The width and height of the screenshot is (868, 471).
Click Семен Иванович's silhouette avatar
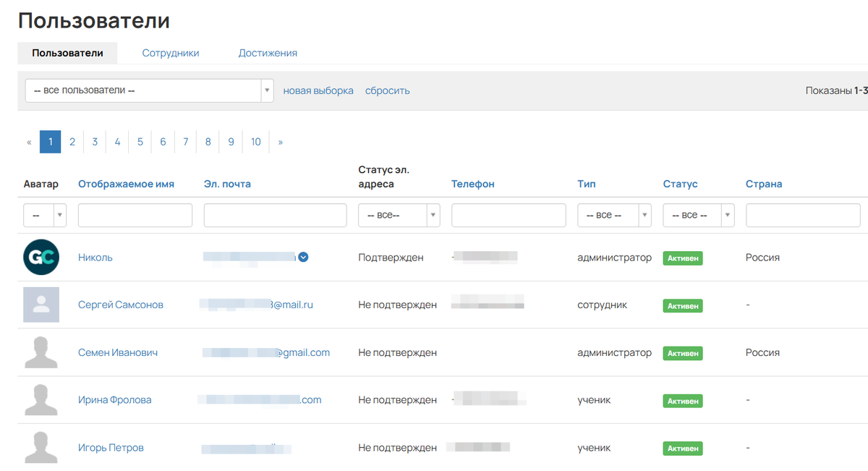point(41,352)
